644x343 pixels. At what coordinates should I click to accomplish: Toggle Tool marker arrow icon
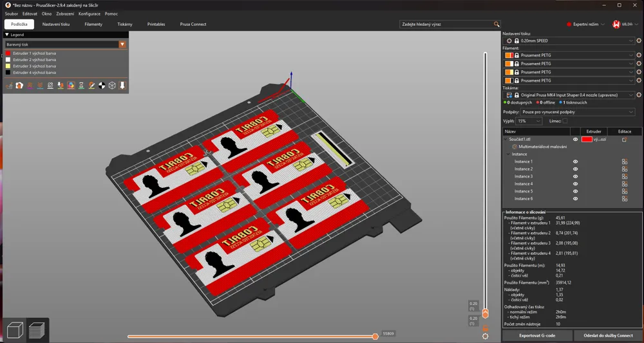(x=122, y=86)
